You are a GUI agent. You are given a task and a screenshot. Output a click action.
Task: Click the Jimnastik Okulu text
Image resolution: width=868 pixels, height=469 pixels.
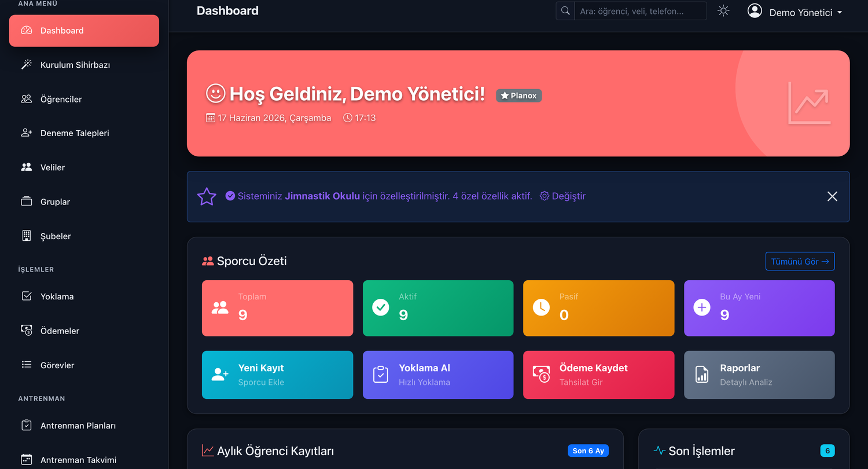click(322, 196)
